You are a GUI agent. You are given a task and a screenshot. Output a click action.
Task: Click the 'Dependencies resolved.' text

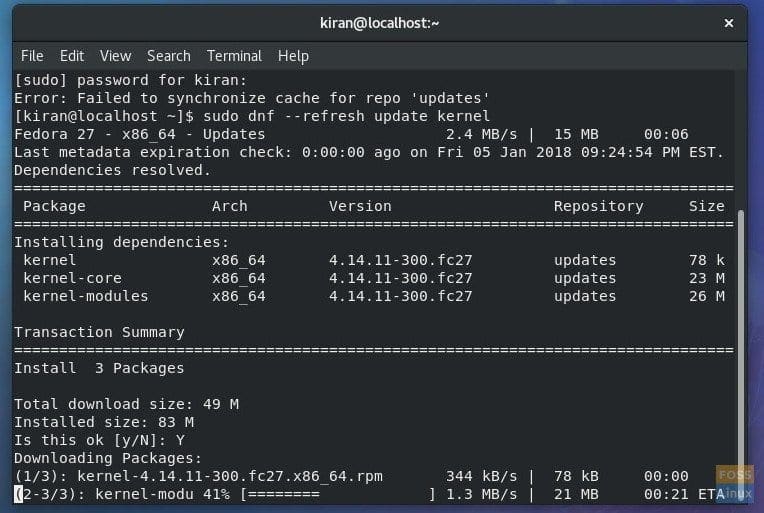pyautogui.click(x=113, y=170)
